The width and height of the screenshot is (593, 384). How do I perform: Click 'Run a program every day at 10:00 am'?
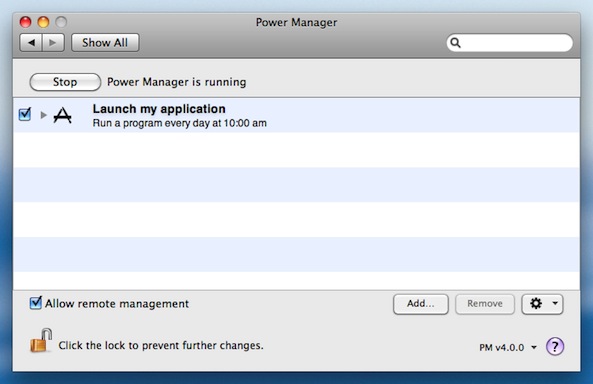(180, 123)
